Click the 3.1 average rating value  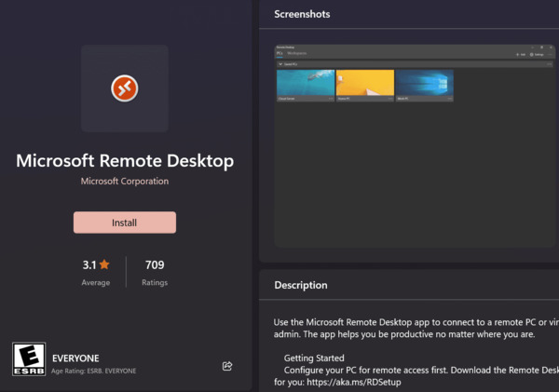[89, 264]
